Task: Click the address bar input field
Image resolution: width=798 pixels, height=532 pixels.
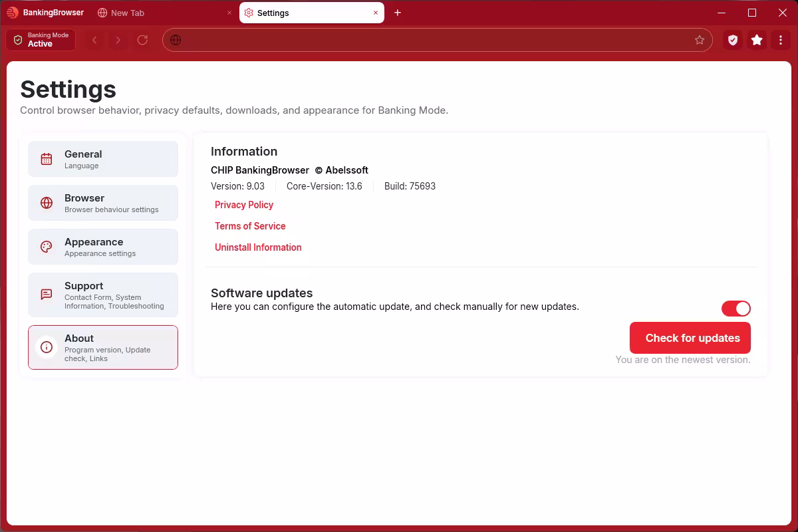Action: 437,40
